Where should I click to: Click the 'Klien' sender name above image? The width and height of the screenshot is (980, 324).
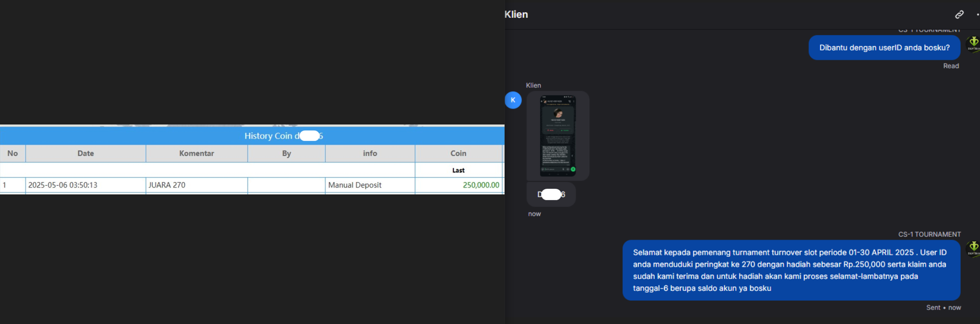(x=534, y=85)
